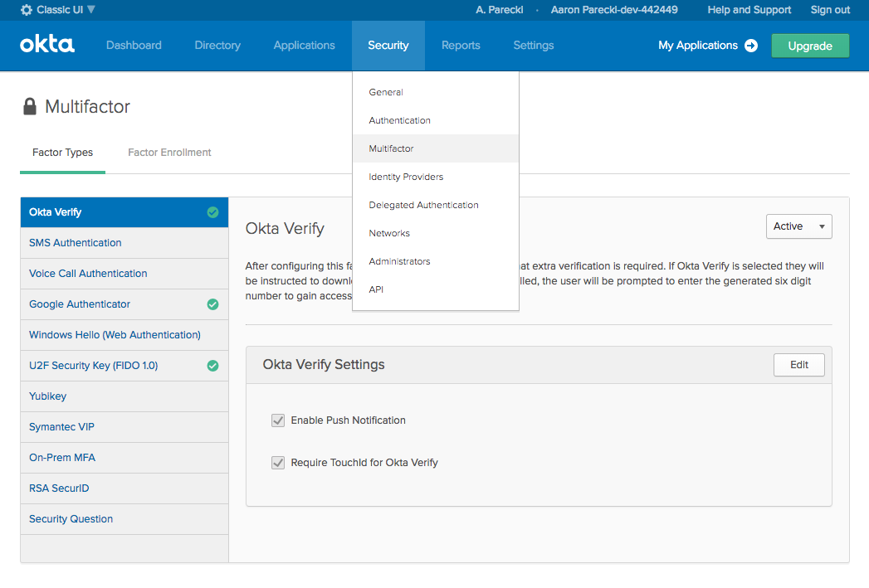
Task: Toggle the Enable Push Notification checkbox
Action: point(278,420)
